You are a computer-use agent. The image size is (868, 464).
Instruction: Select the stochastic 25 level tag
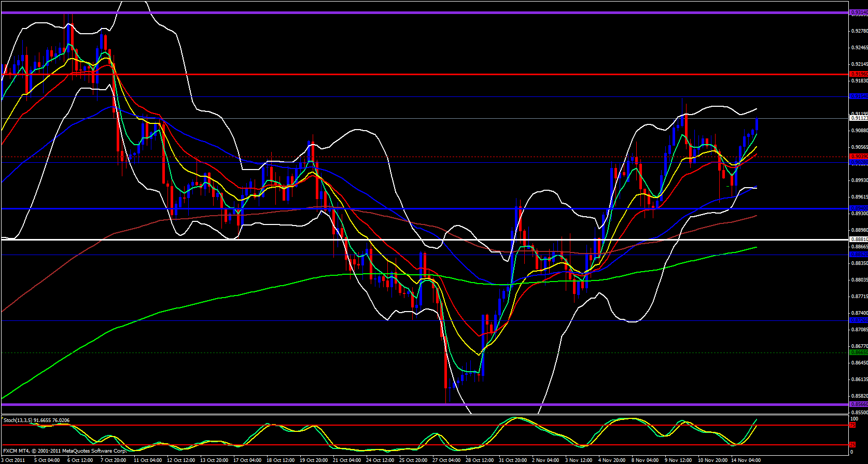click(x=852, y=445)
